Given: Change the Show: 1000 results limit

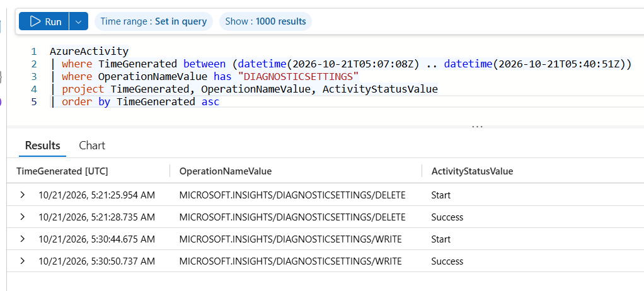Looking at the screenshot, I should pos(265,21).
